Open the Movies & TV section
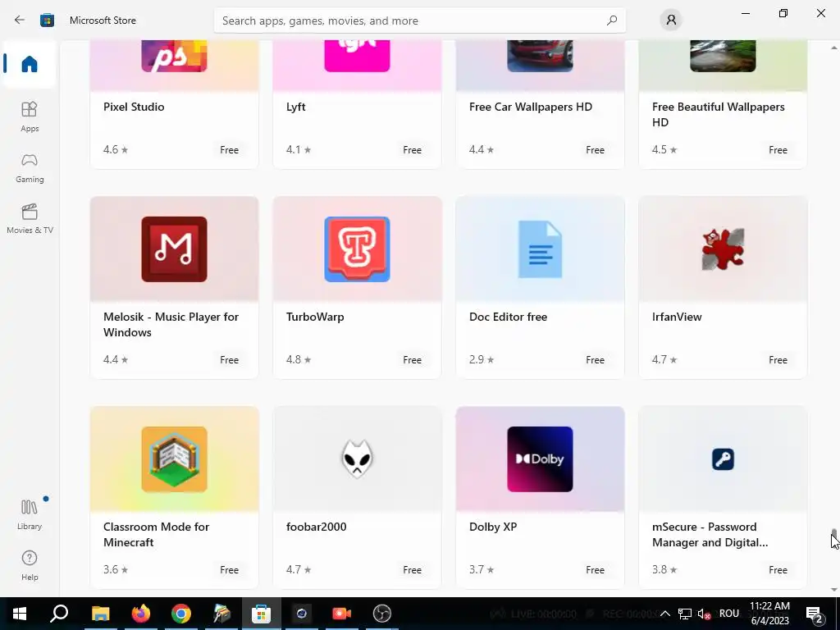840x630 pixels. point(30,218)
